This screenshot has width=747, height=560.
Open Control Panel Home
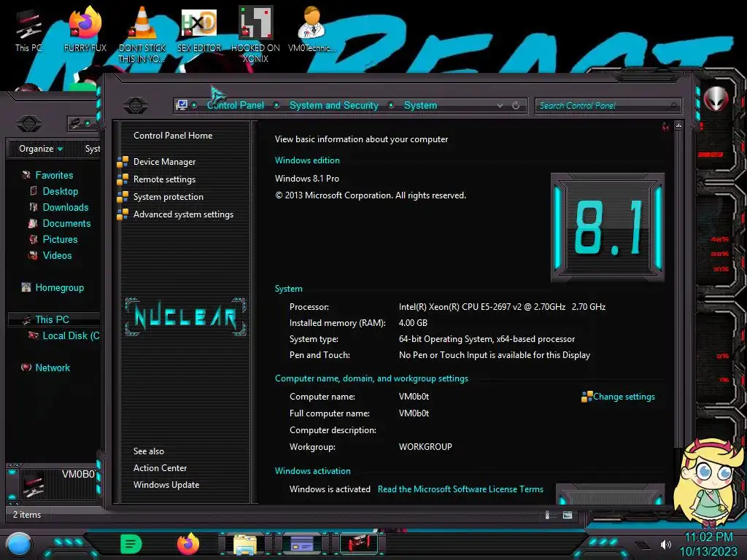point(173,136)
